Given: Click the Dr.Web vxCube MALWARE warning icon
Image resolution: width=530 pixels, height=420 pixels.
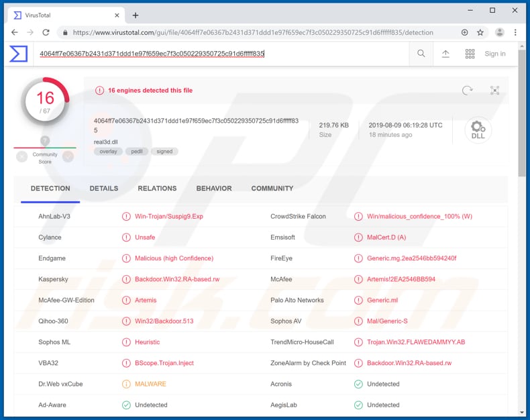Looking at the screenshot, I should pos(126,384).
